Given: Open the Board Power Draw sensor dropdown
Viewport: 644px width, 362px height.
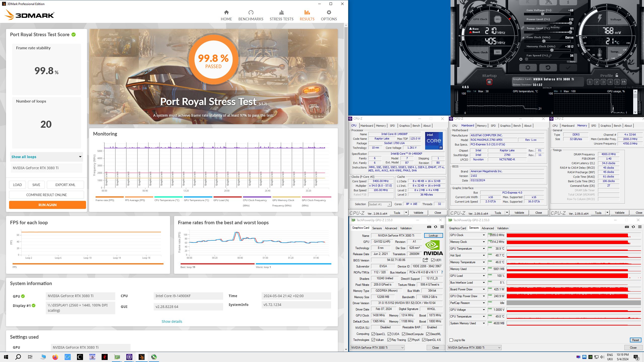Looking at the screenshot, I should point(484,289).
